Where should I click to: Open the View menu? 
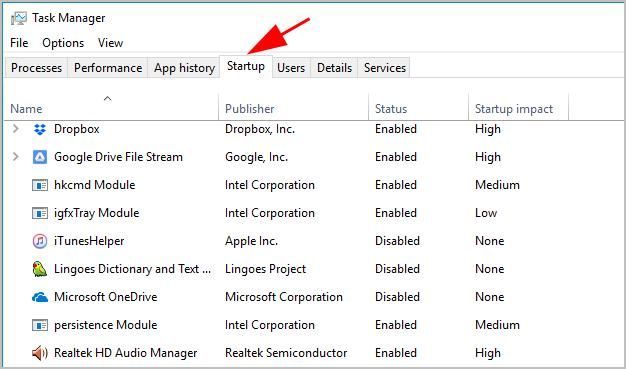coord(111,43)
